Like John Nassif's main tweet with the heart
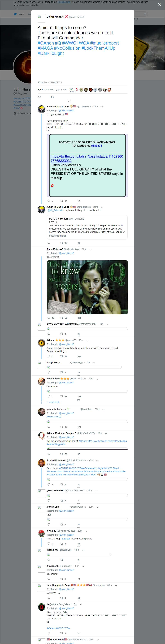 click(69, 101)
